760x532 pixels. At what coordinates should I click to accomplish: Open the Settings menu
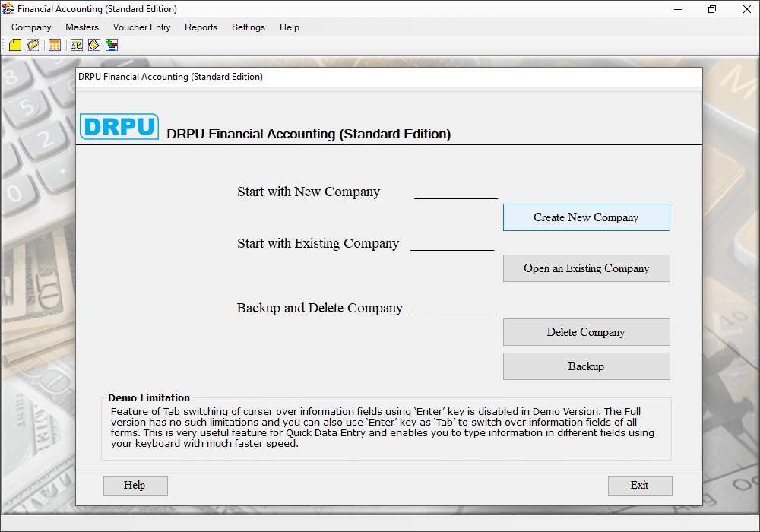tap(249, 27)
